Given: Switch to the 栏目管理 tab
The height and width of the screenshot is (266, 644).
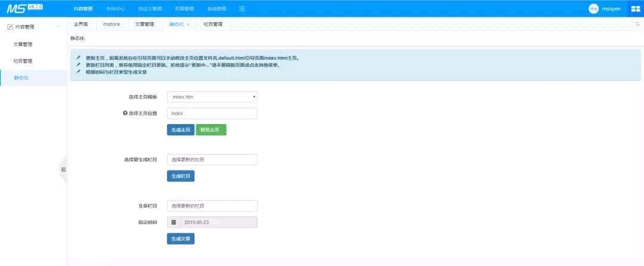Looking at the screenshot, I should tap(213, 24).
